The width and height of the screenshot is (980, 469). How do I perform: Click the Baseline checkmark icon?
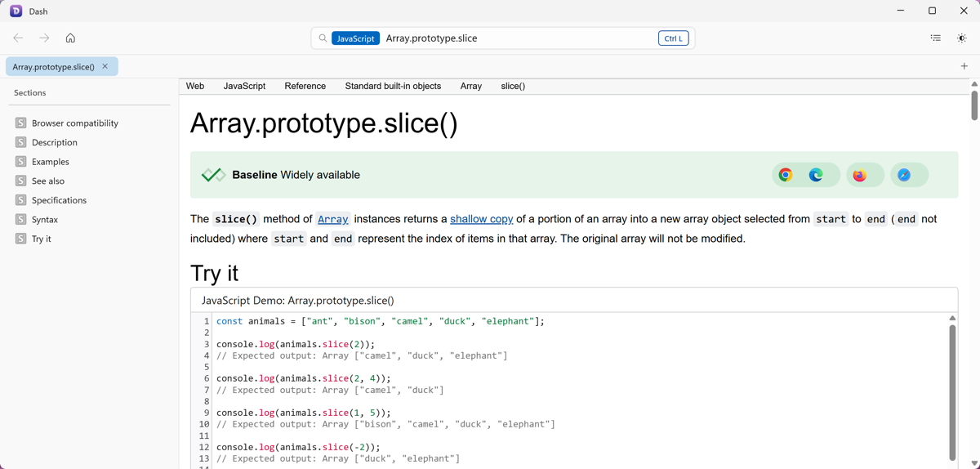tap(213, 175)
